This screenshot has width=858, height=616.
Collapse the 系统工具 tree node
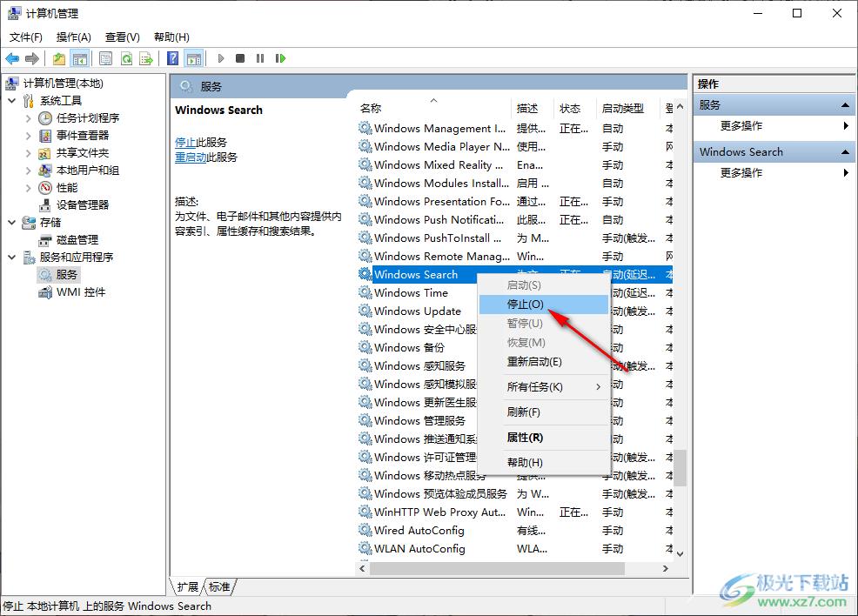click(x=11, y=101)
